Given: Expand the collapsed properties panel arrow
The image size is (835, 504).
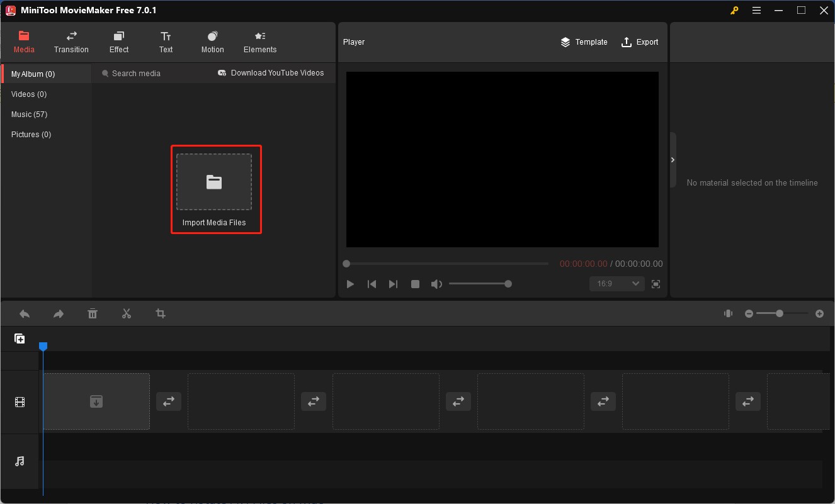Looking at the screenshot, I should (673, 160).
